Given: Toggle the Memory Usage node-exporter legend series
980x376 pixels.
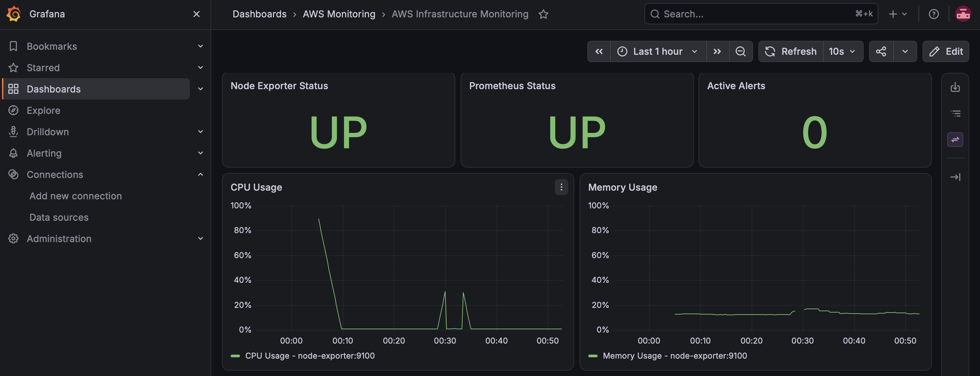Looking at the screenshot, I should coord(675,356).
